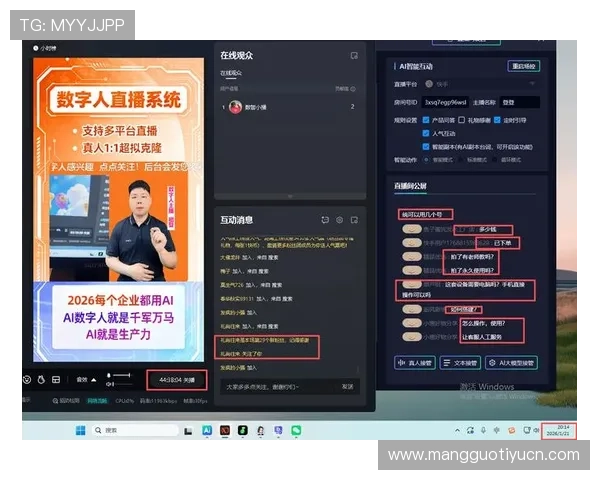Show hidden tray icons chevron
The image size is (600, 480).
coord(457,431)
